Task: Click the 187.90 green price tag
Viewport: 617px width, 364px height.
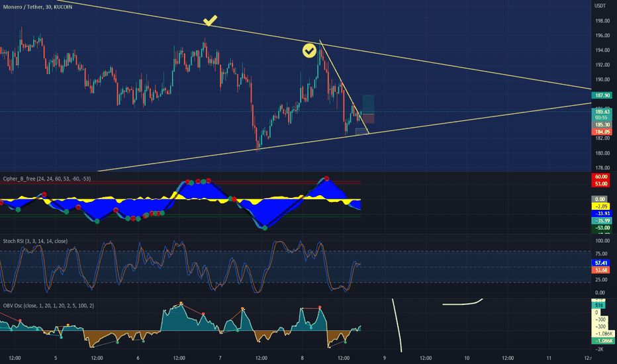Action: coord(602,95)
